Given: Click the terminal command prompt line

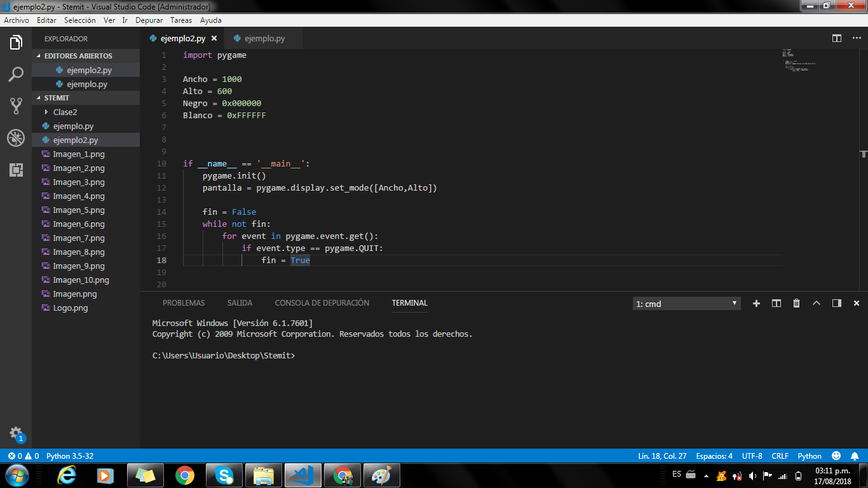Looking at the screenshot, I should pyautogui.click(x=224, y=356).
